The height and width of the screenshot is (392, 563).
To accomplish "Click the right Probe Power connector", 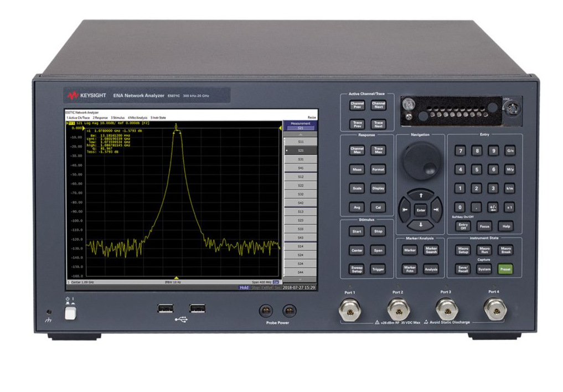I will (x=290, y=311).
